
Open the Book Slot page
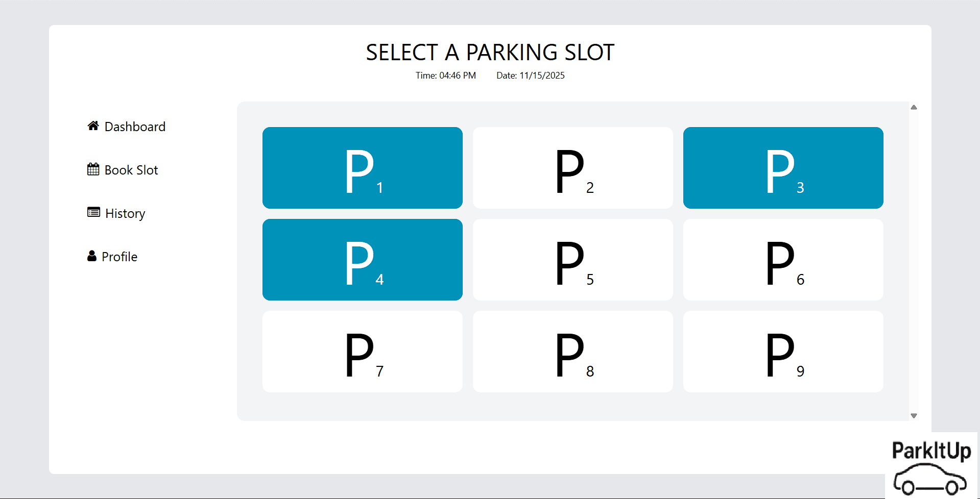tap(131, 169)
